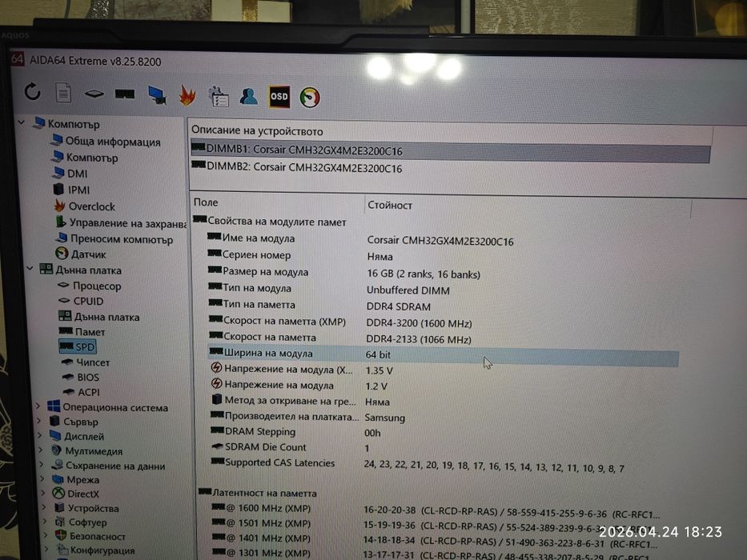Image resolution: width=747 pixels, height=560 pixels.
Task: Open the CPUID tree item
Action: coord(81,301)
